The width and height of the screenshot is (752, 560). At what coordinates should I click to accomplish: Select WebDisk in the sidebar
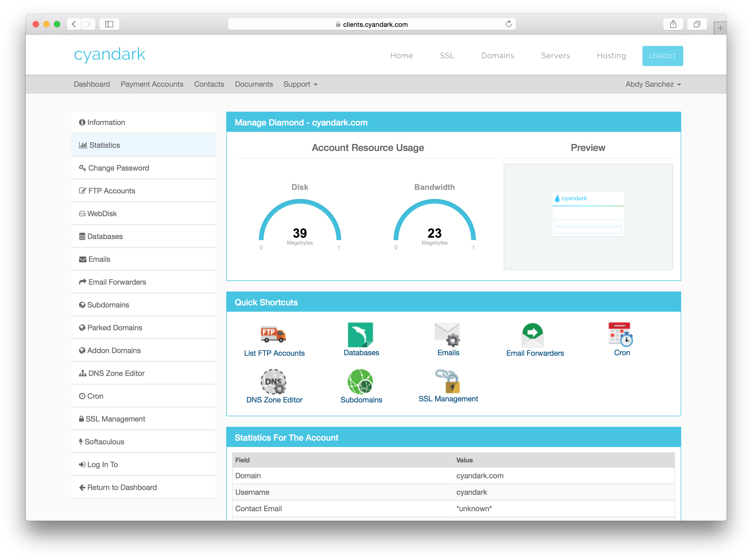pyautogui.click(x=143, y=214)
